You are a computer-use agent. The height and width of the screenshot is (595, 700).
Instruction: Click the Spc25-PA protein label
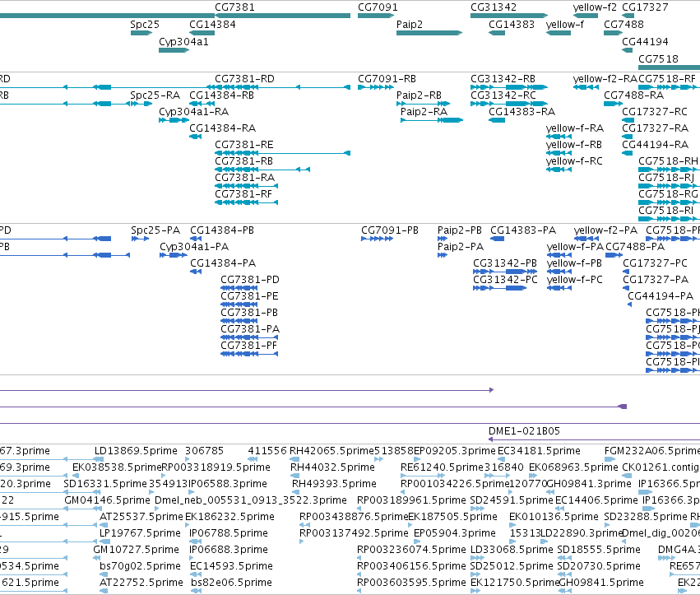pos(155,230)
